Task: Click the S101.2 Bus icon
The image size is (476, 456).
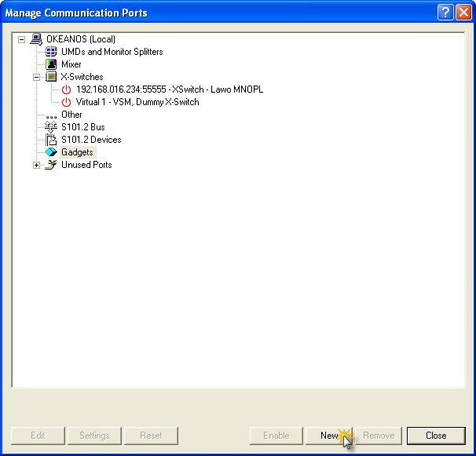Action: [x=51, y=127]
